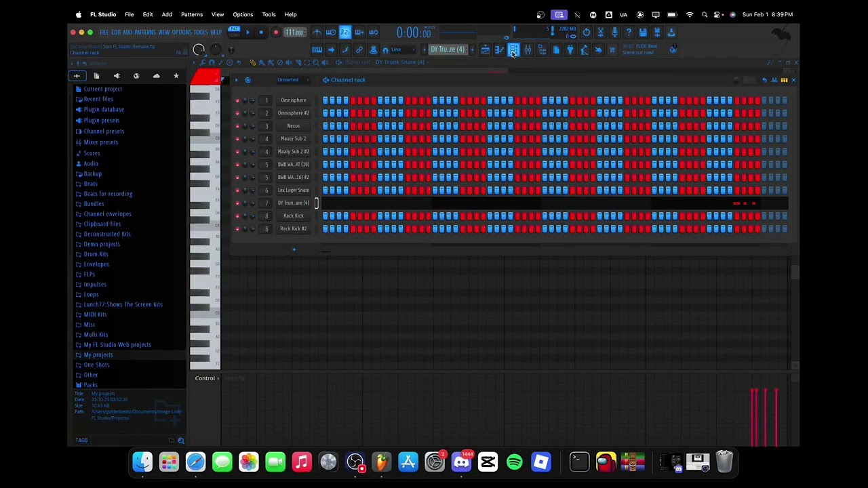This screenshot has height=488, width=868.
Task: Click the link chain icon in toolbar
Action: pyautogui.click(x=359, y=49)
